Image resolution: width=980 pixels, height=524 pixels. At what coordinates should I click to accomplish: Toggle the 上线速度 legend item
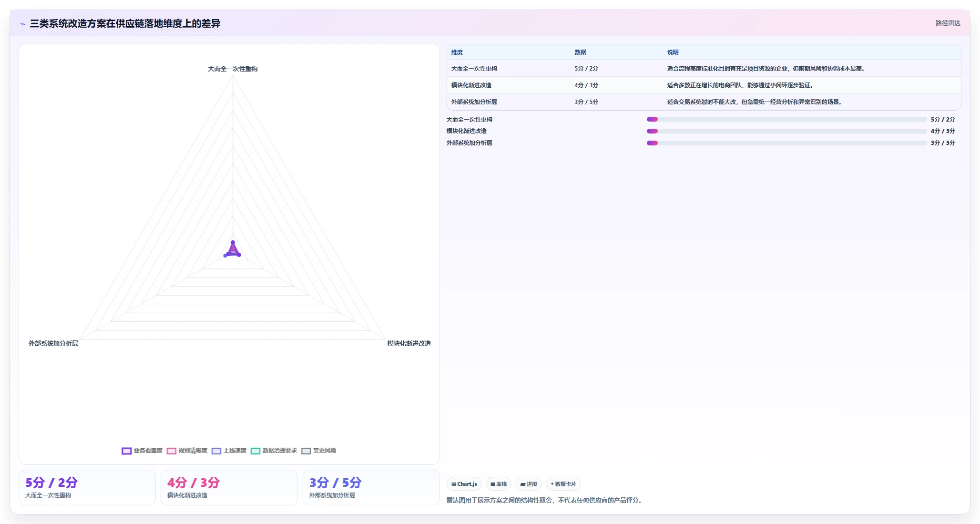[x=229, y=451]
